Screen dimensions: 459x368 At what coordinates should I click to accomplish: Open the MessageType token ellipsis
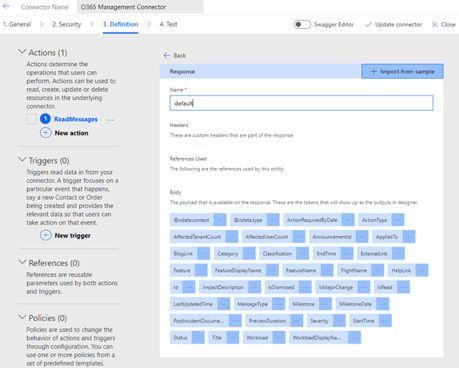tap(278, 304)
